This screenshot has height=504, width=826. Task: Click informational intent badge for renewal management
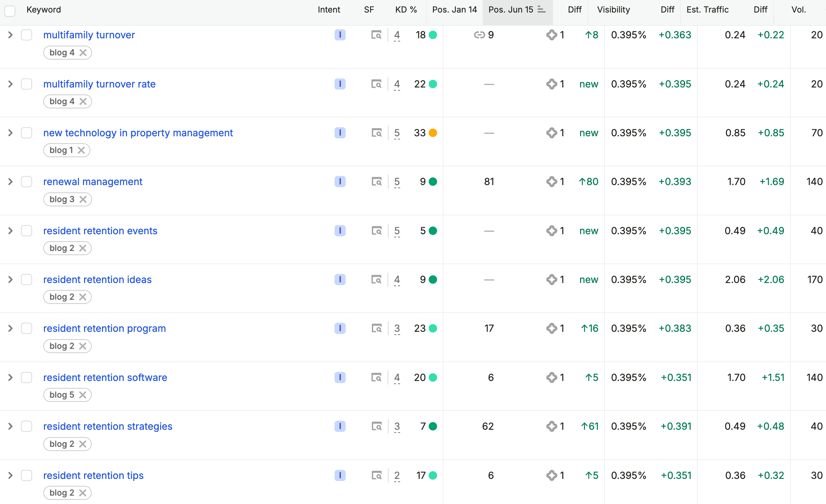click(x=340, y=182)
